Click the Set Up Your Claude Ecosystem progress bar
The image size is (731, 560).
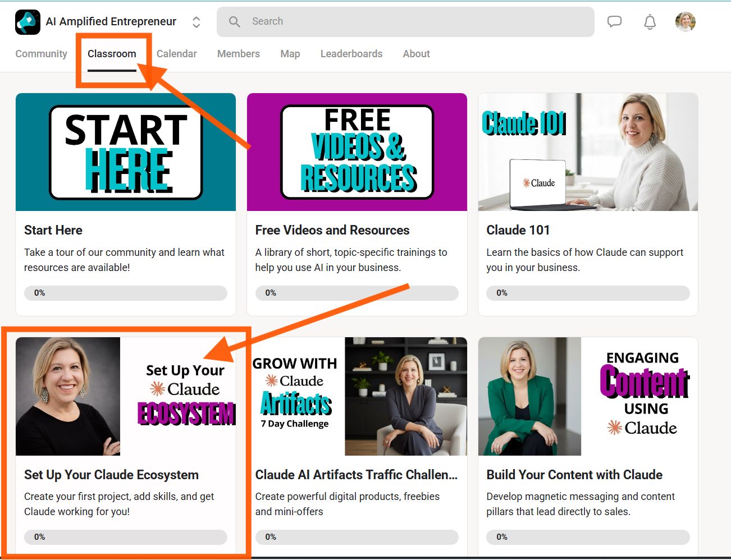tap(126, 537)
